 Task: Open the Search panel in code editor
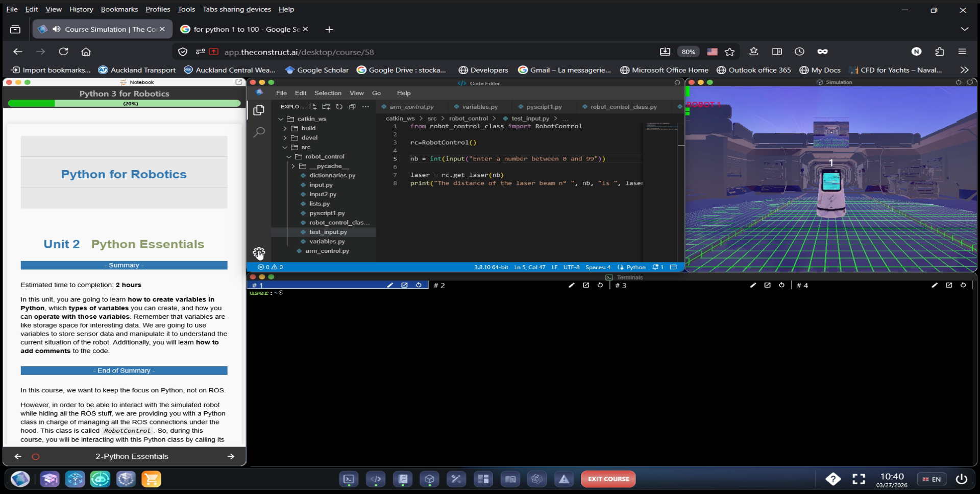tap(259, 132)
